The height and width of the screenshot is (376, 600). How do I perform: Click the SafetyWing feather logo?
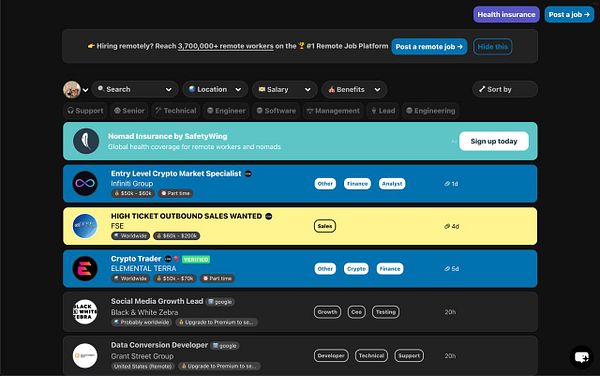(86, 141)
